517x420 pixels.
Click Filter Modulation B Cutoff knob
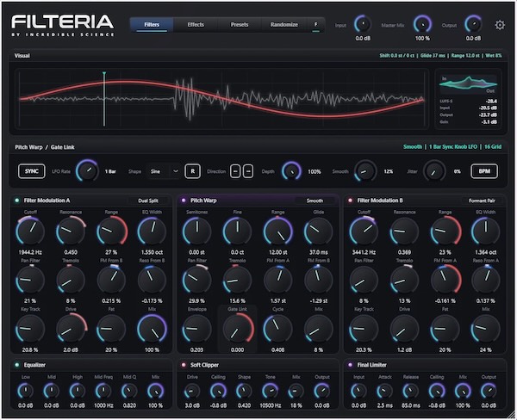[x=364, y=231]
